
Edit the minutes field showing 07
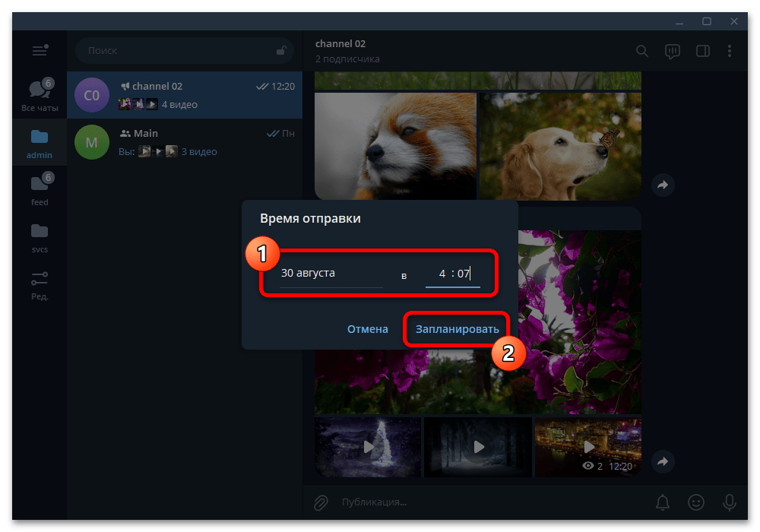click(465, 274)
